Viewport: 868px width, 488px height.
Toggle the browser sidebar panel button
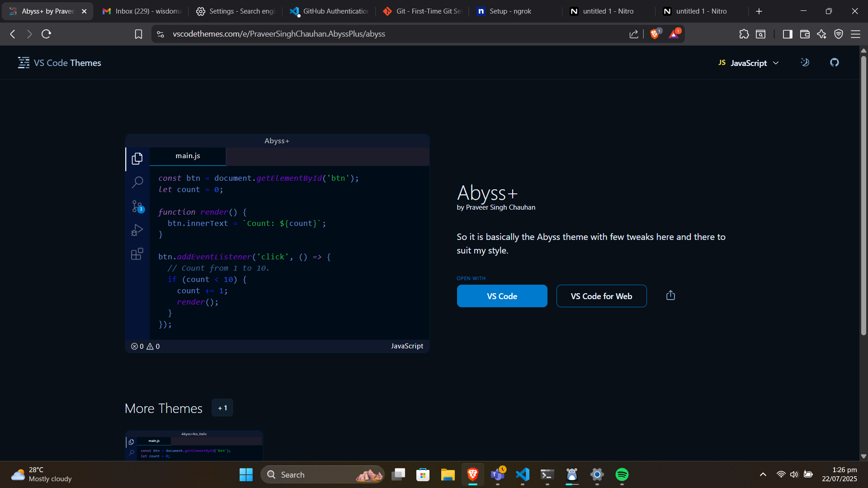(787, 34)
